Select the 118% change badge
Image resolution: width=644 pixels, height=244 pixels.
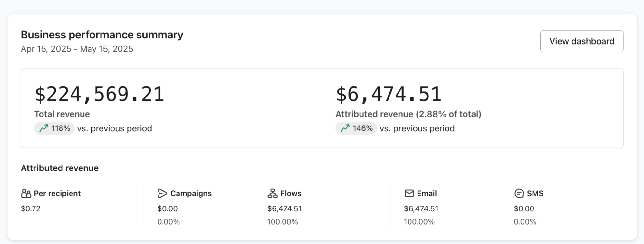[54, 128]
